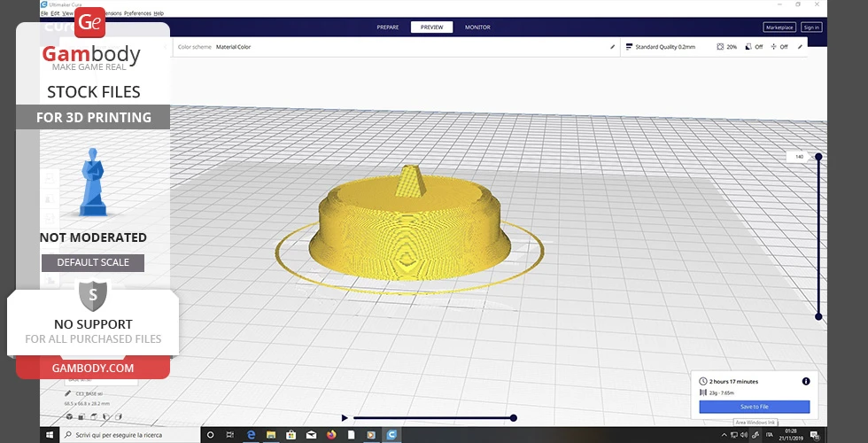
Task: Click the 3D view cube icon
Action: pyautogui.click(x=69, y=416)
